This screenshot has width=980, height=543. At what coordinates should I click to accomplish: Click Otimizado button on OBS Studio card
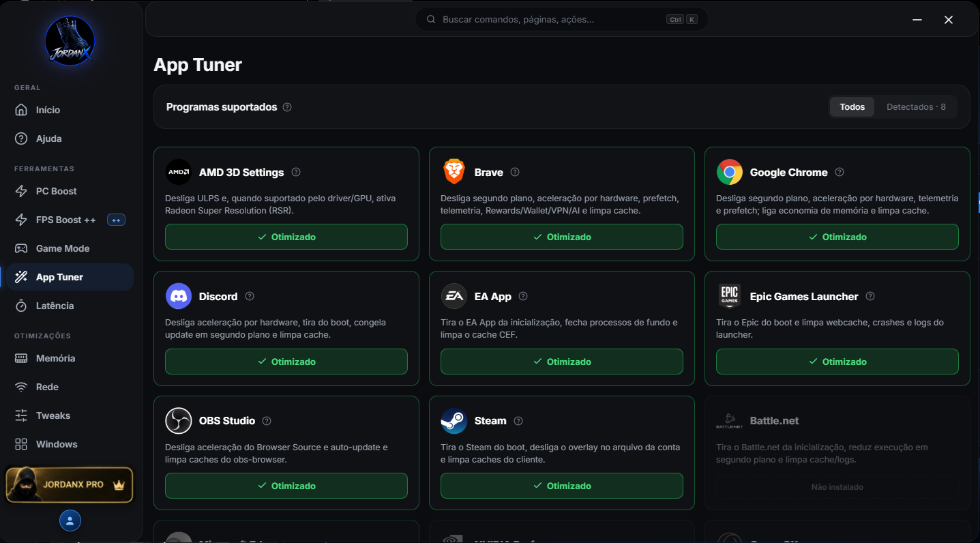[286, 486]
